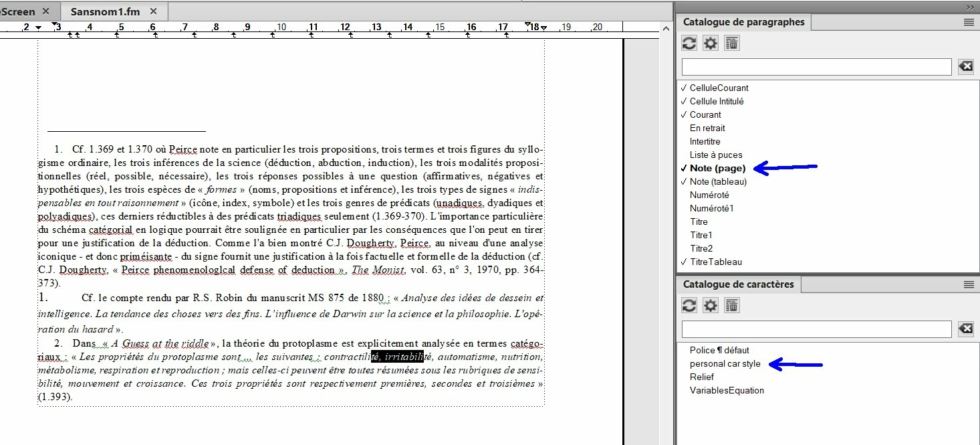Select the Catalogue de paragraphes tab

pyautogui.click(x=743, y=22)
